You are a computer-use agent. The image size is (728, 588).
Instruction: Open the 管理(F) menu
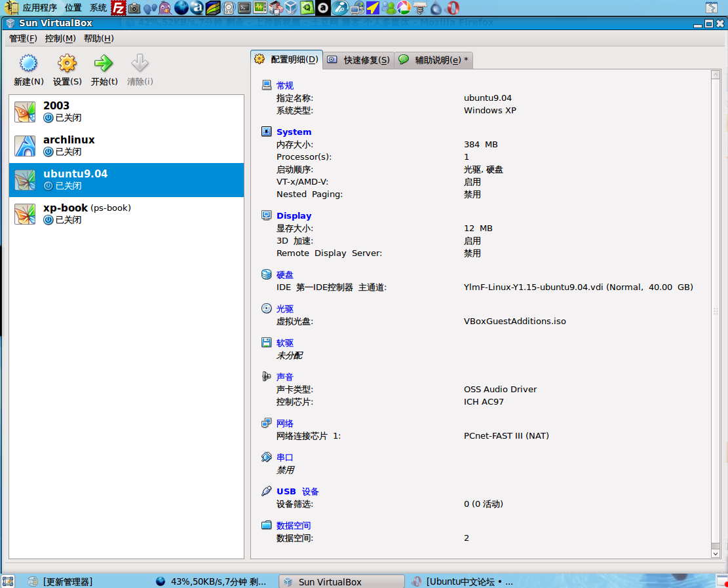tap(23, 39)
